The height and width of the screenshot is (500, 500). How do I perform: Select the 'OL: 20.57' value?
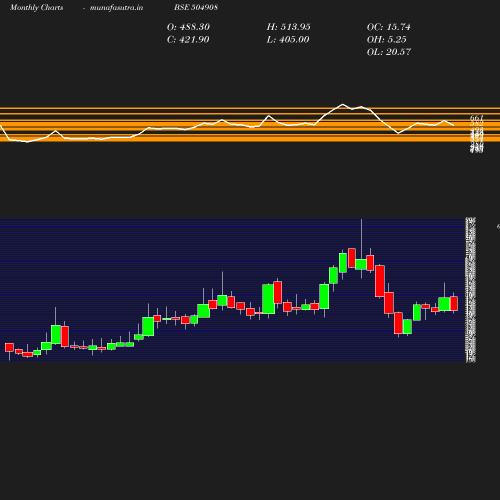point(389,52)
